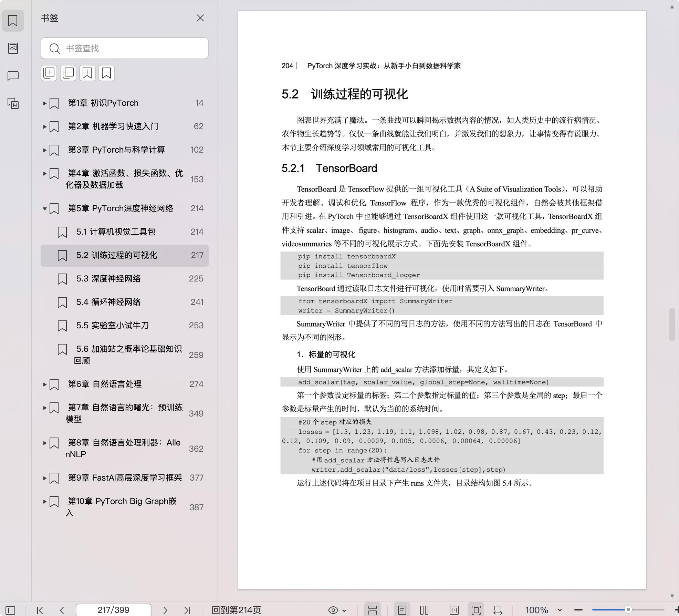Toggle fit width view icon
This screenshot has height=616, width=679.
[x=498, y=610]
